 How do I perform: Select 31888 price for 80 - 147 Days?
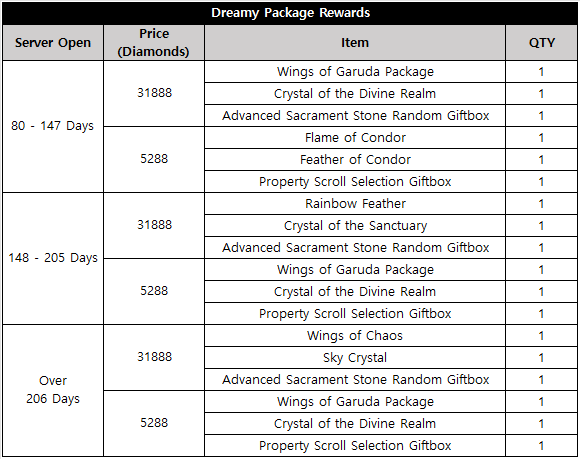(154, 93)
